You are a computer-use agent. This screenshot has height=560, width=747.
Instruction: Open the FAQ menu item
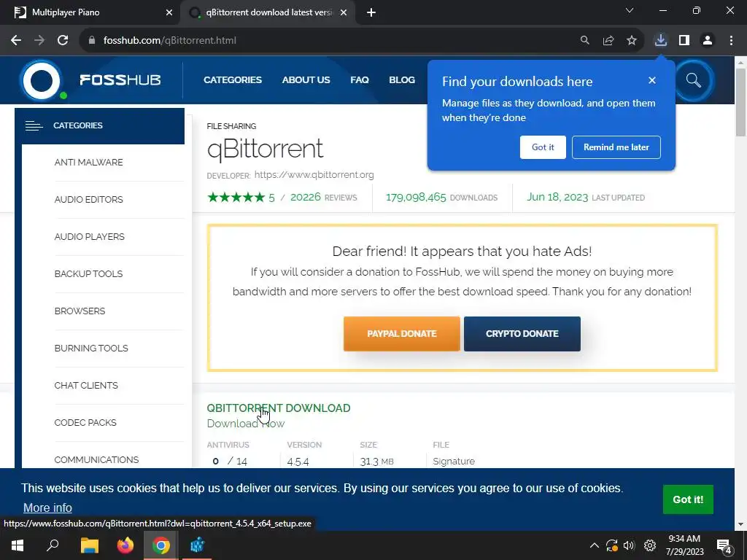360,80
